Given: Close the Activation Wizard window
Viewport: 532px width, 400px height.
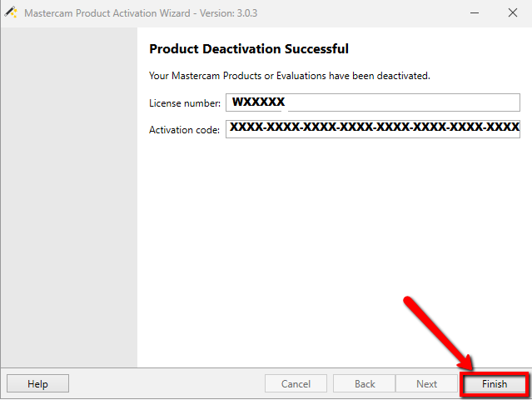Looking at the screenshot, I should [x=513, y=12].
